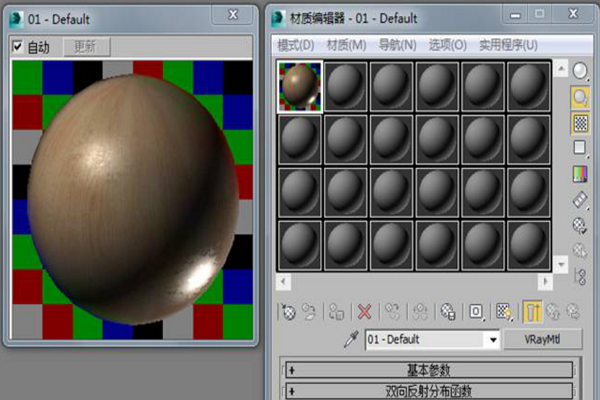Click the Go to Parent icon

(553, 312)
